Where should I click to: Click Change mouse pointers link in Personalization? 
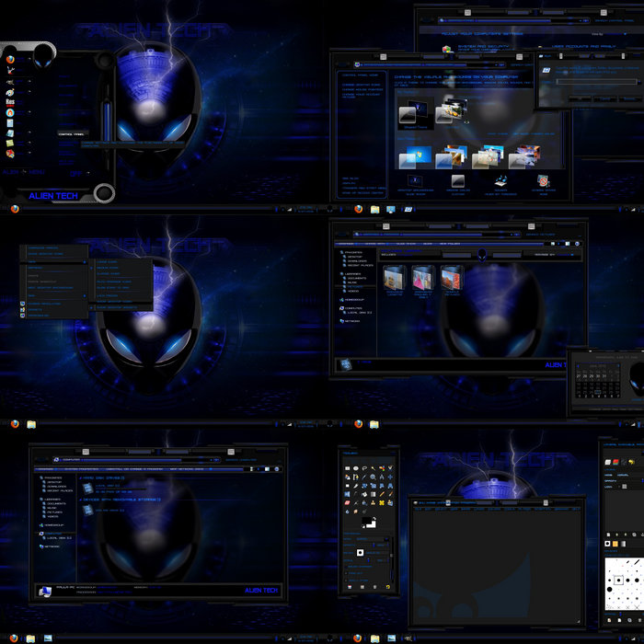point(362,89)
